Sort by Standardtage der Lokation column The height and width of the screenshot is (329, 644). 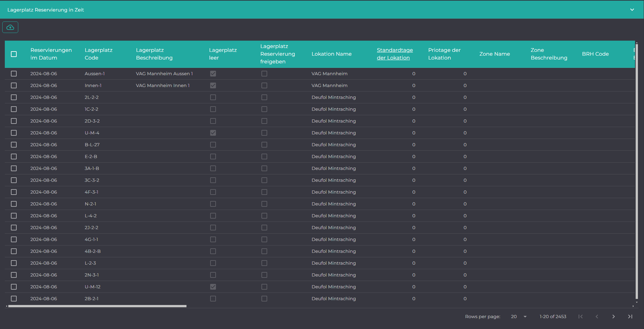(x=395, y=54)
